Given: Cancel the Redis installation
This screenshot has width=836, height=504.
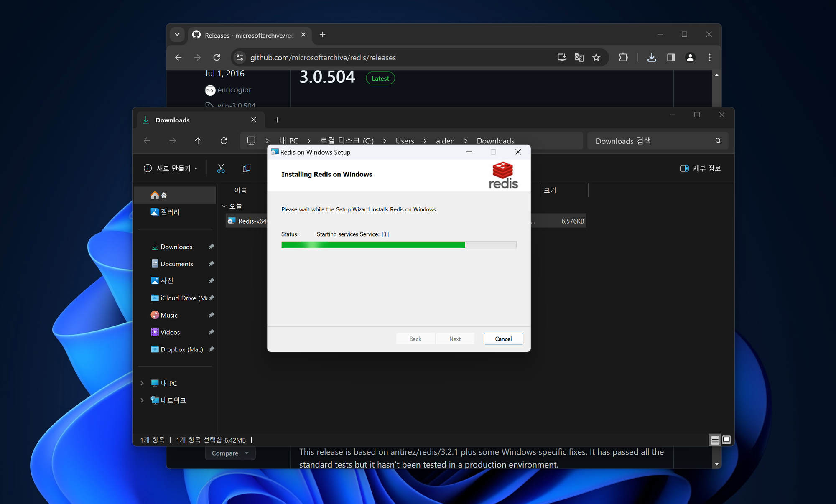Looking at the screenshot, I should click(503, 339).
